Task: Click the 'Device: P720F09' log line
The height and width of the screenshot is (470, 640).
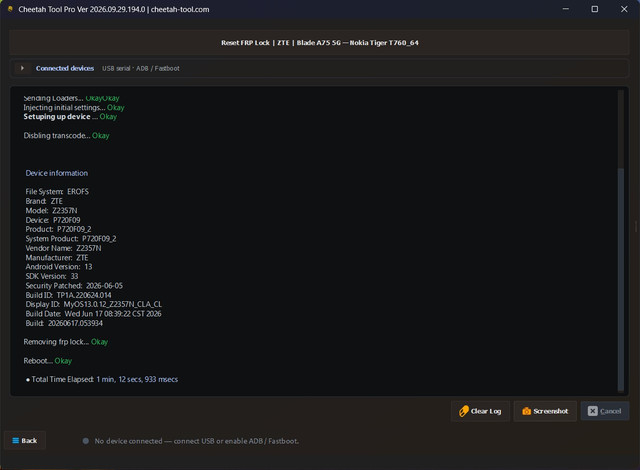Action: tap(53, 220)
